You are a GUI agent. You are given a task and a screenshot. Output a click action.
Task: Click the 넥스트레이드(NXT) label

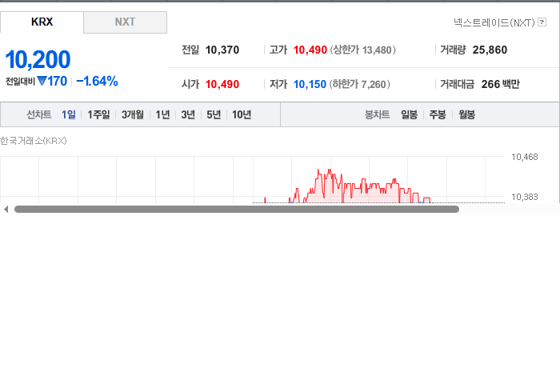(494, 23)
